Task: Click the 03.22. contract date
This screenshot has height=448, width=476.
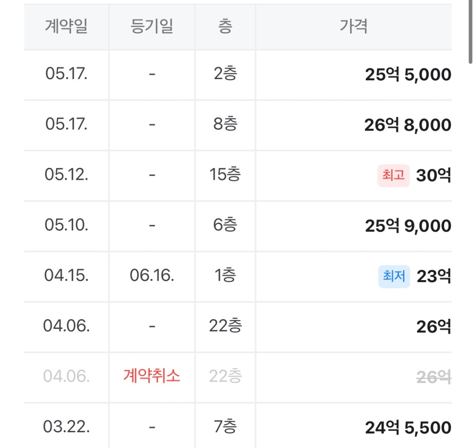Action: (x=66, y=427)
